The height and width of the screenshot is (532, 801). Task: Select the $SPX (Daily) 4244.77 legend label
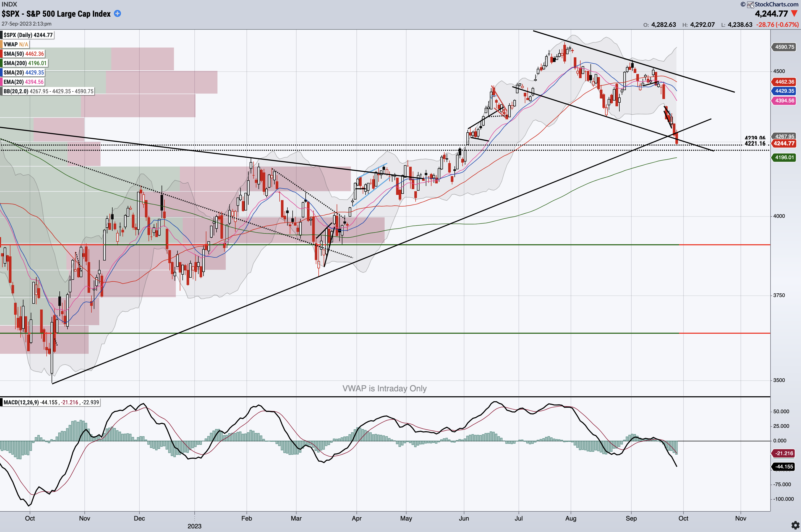(27, 35)
